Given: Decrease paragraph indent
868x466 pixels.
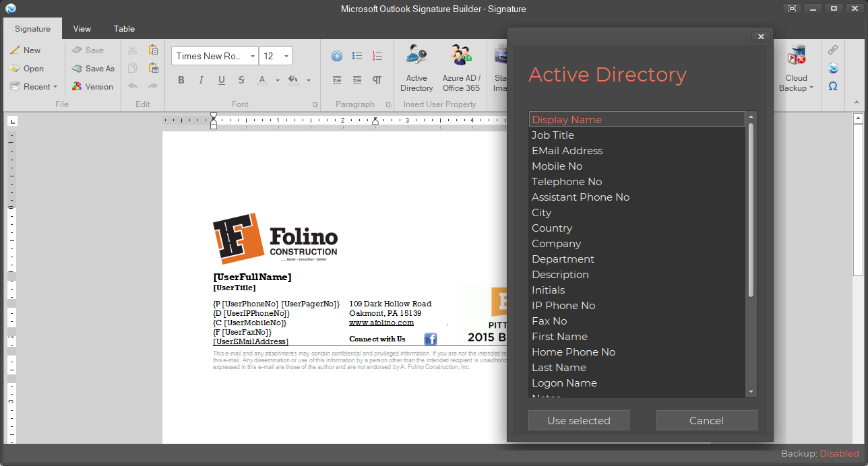Looking at the screenshot, I should pyautogui.click(x=337, y=80).
